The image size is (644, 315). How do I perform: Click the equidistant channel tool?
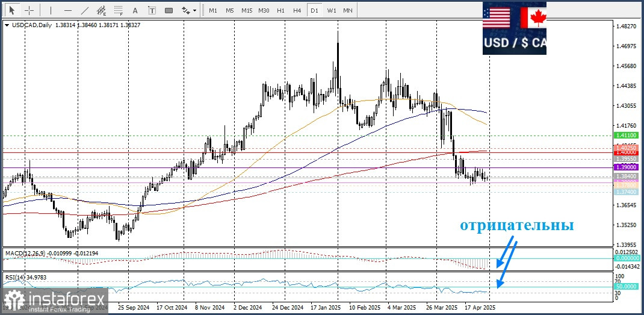pyautogui.click(x=101, y=10)
